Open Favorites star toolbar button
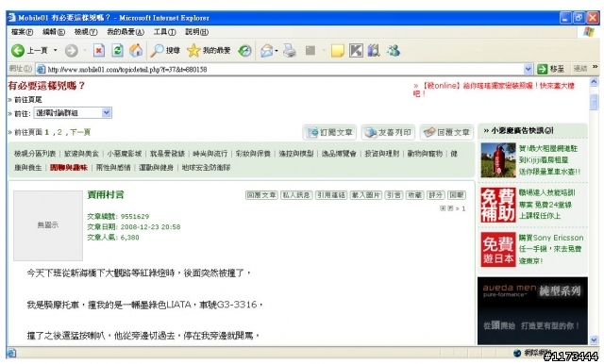 pos(209,50)
